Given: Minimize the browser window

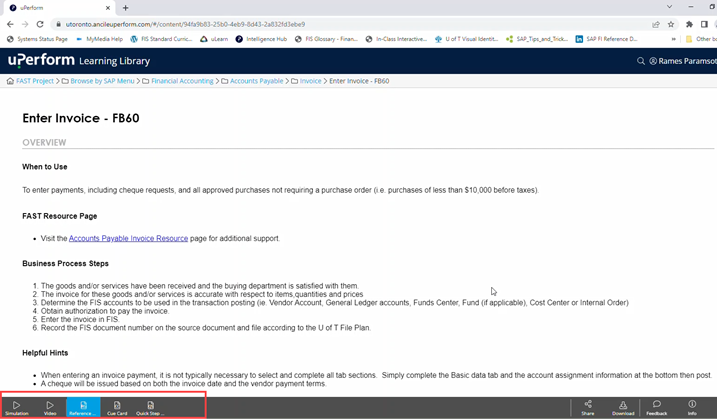Looking at the screenshot, I should pos(690,7).
